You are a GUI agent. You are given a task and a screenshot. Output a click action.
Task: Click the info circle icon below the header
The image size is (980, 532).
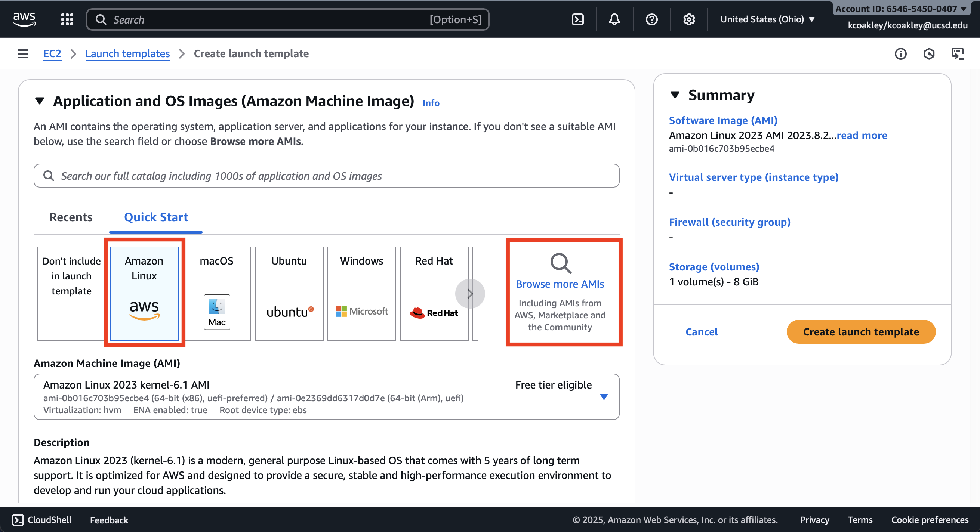point(900,54)
